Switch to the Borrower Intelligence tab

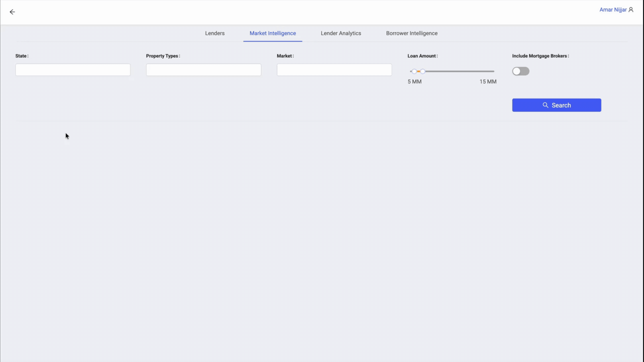coord(412,33)
